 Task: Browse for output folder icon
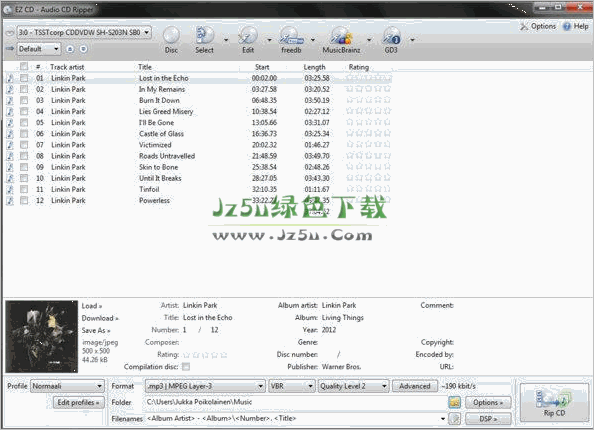[454, 402]
